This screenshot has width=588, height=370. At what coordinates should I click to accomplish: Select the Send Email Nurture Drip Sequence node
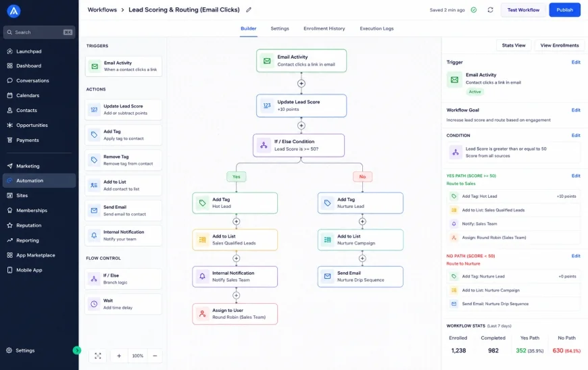coord(360,277)
